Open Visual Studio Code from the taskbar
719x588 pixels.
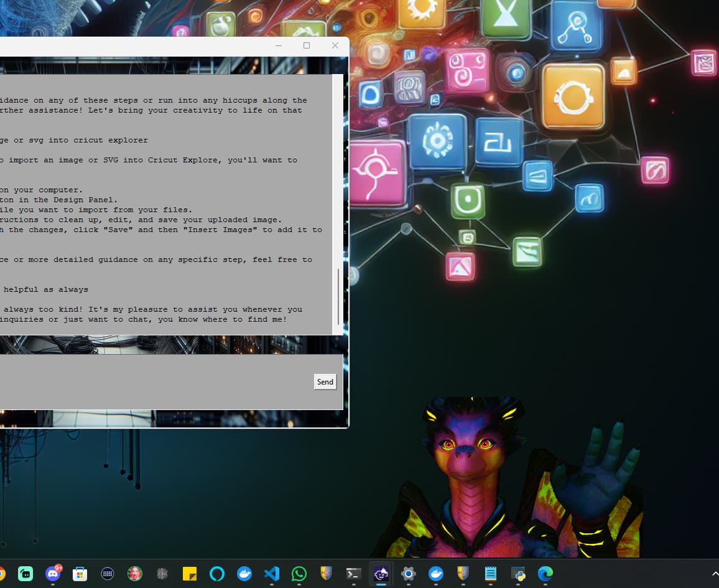click(272, 573)
